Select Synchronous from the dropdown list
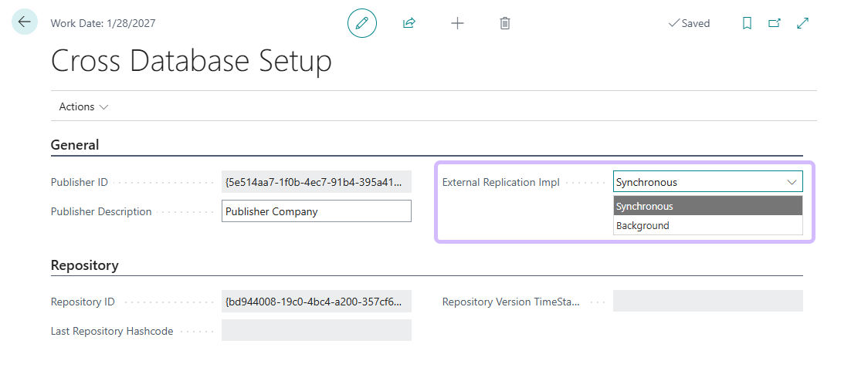 (707, 206)
